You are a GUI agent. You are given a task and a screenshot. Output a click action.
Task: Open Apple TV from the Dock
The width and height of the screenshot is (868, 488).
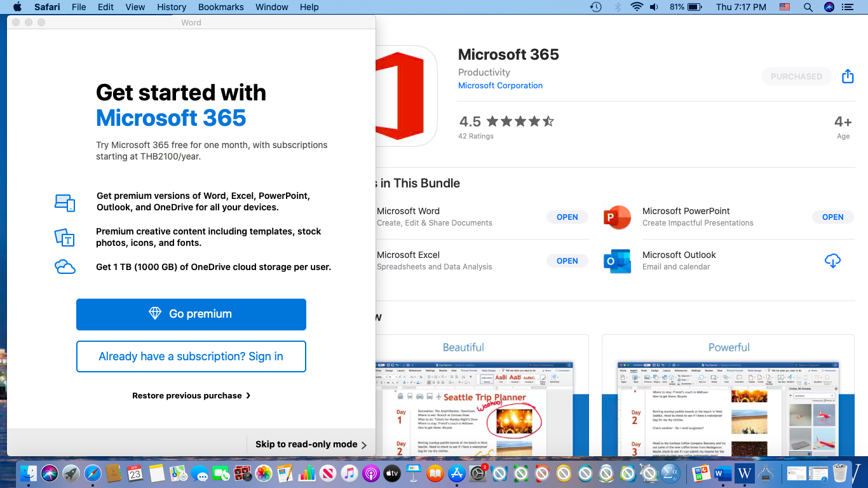[x=392, y=473]
